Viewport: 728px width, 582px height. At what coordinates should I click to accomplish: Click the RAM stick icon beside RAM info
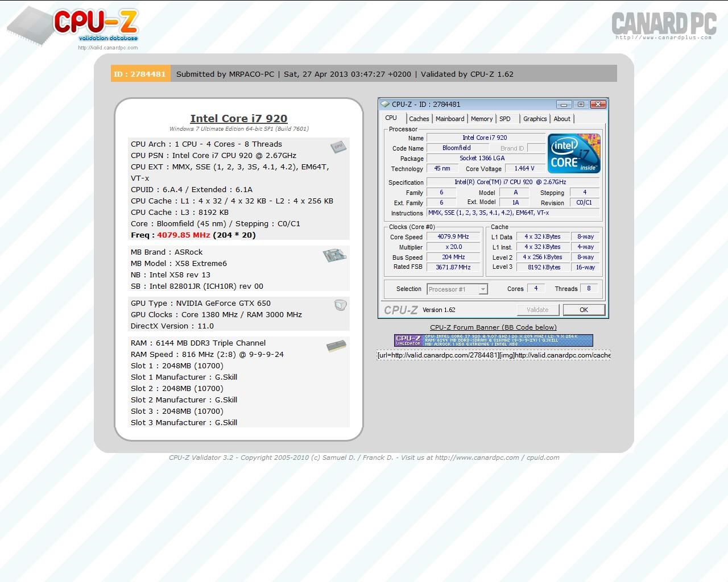pyautogui.click(x=336, y=346)
